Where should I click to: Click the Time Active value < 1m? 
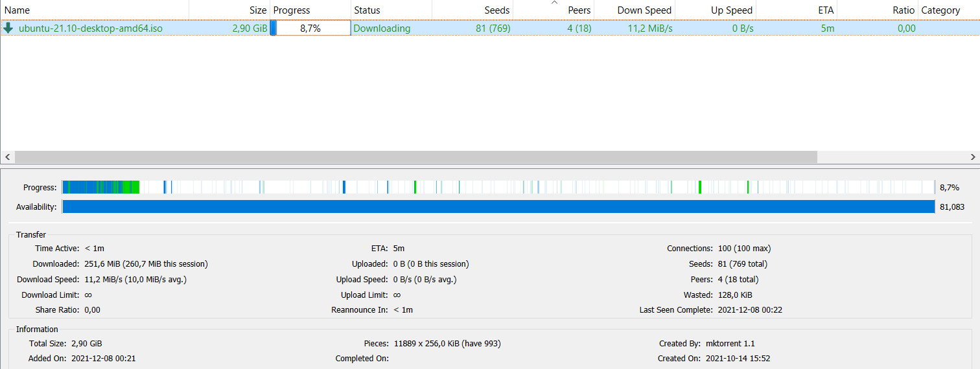tap(95, 249)
